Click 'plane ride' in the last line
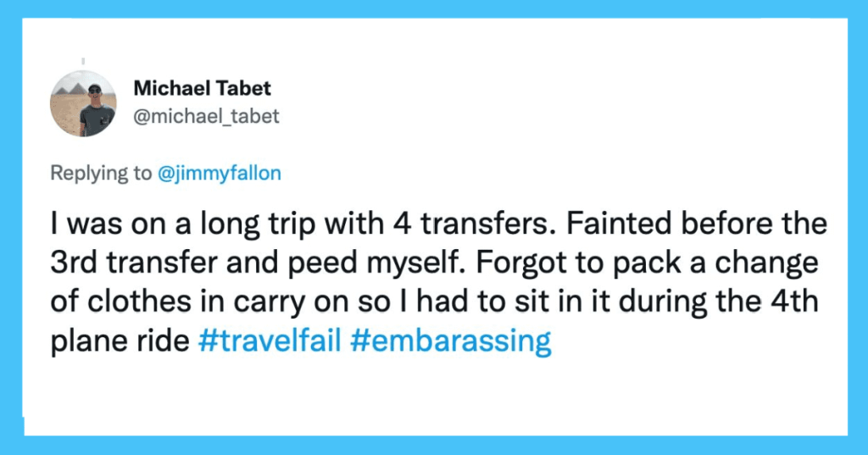Image resolution: width=868 pixels, height=455 pixels. click(120, 341)
